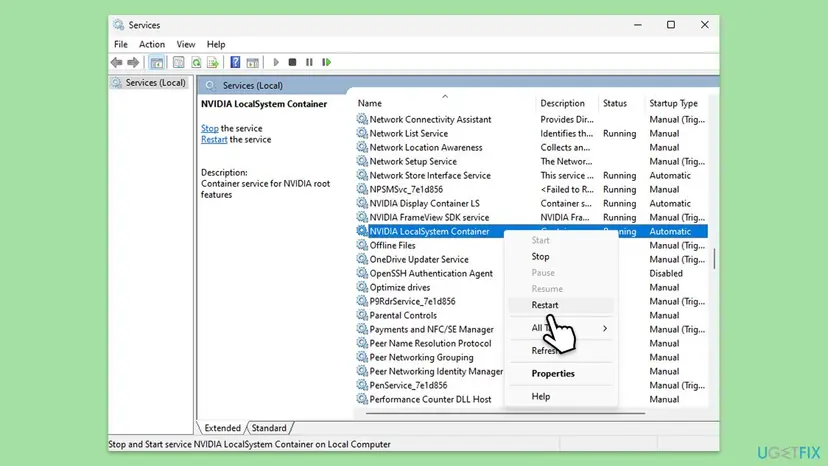Click gear icon of Network Setup Service

[362, 161]
